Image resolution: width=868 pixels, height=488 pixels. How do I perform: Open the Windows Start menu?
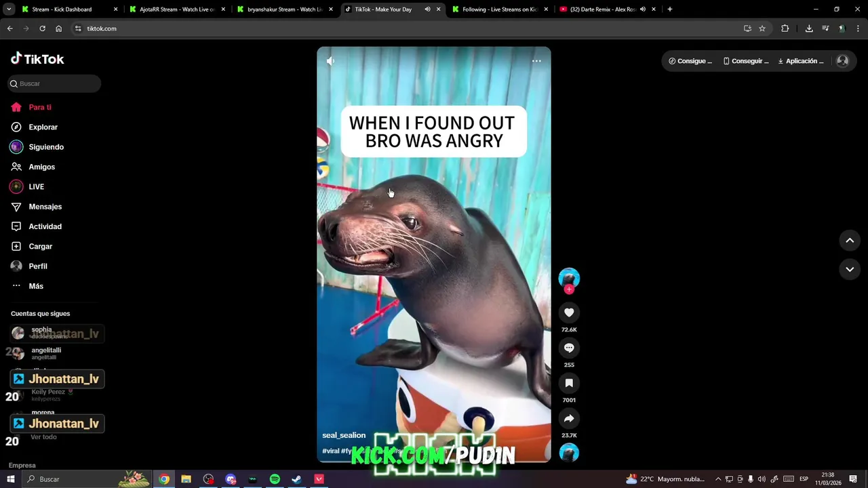[10, 479]
